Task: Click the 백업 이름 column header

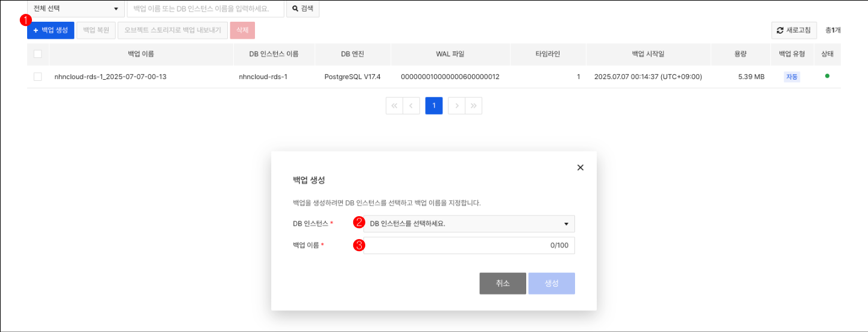Action: pos(141,54)
